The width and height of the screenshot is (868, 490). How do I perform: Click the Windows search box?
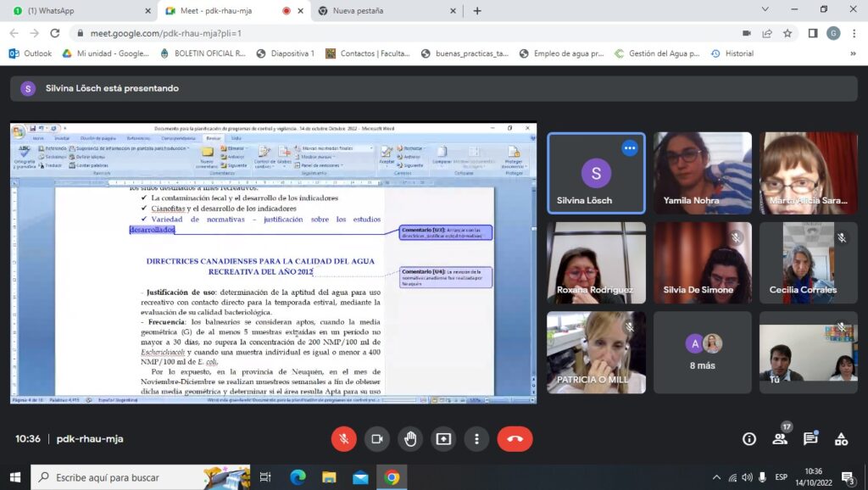point(141,476)
